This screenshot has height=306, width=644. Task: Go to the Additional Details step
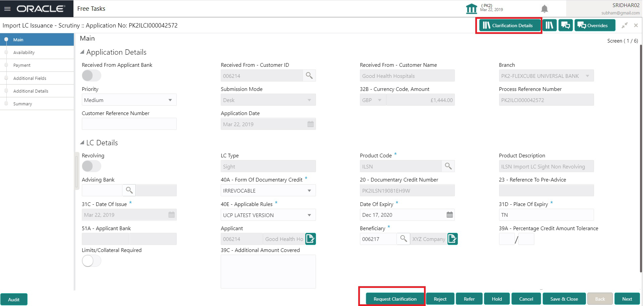tap(37, 91)
